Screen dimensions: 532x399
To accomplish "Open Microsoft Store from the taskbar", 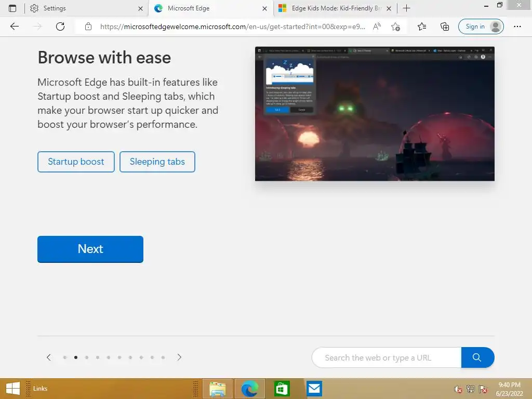I will coord(282,389).
